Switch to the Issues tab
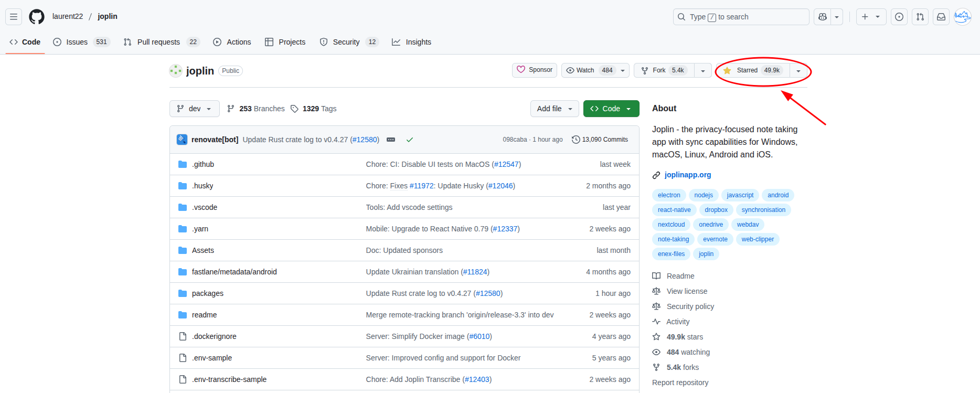 click(x=81, y=42)
